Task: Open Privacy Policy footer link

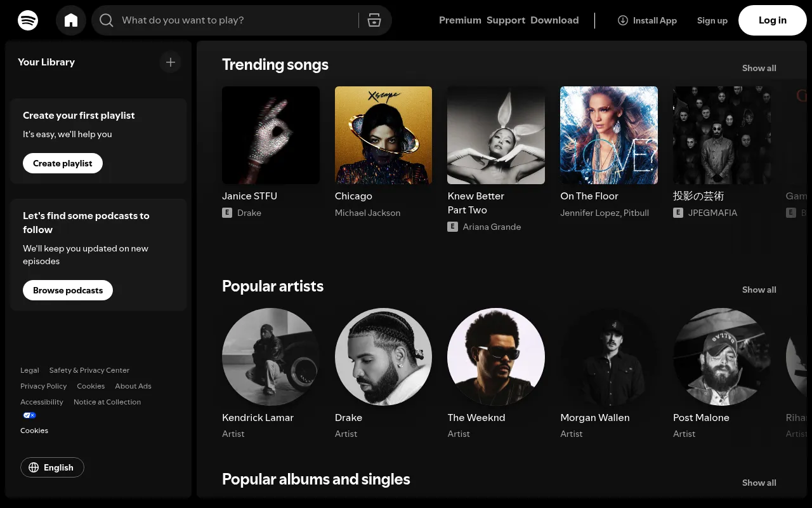Action: click(x=43, y=386)
